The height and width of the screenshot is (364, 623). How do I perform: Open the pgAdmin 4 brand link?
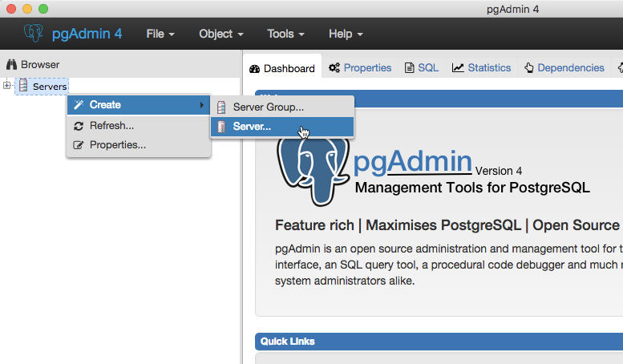tap(87, 34)
